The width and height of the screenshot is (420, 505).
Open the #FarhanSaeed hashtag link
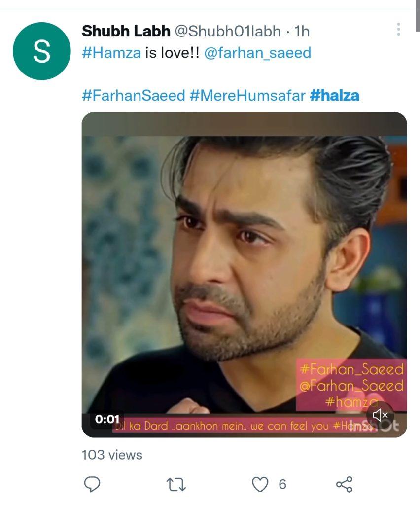point(133,95)
